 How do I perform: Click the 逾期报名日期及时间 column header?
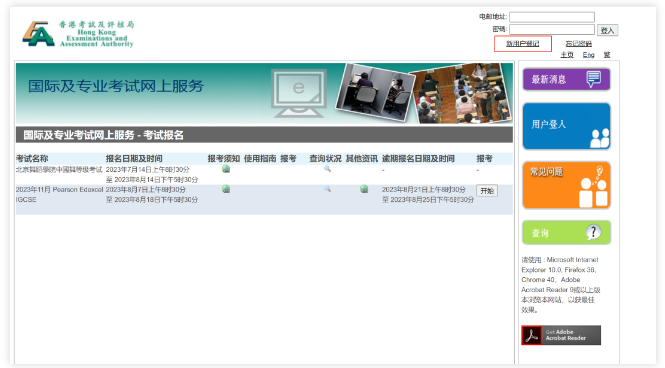pos(418,159)
